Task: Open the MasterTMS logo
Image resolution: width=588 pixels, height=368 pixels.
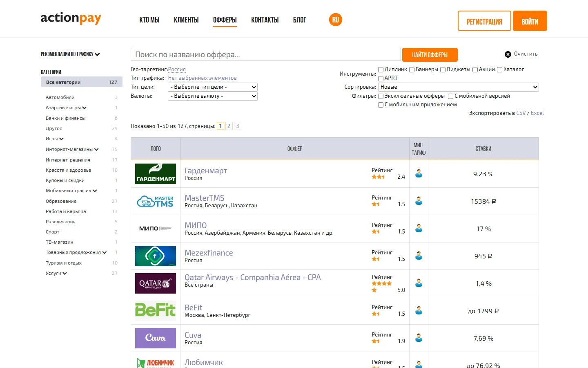Action: pyautogui.click(x=156, y=201)
